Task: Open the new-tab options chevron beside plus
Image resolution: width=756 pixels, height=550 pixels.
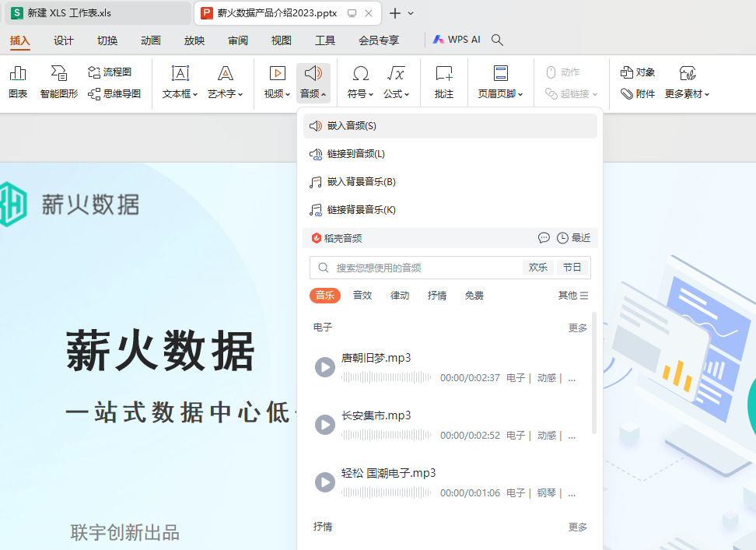Action: point(411,13)
